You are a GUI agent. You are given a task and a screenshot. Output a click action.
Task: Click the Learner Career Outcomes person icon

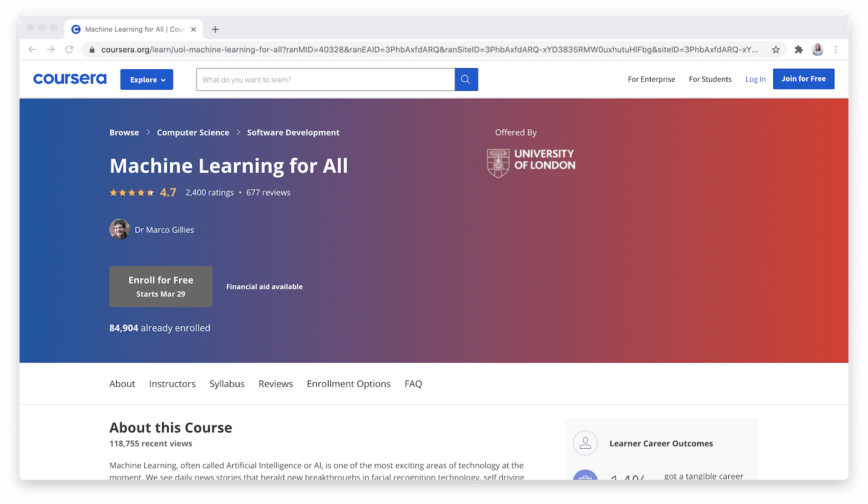tap(584, 443)
